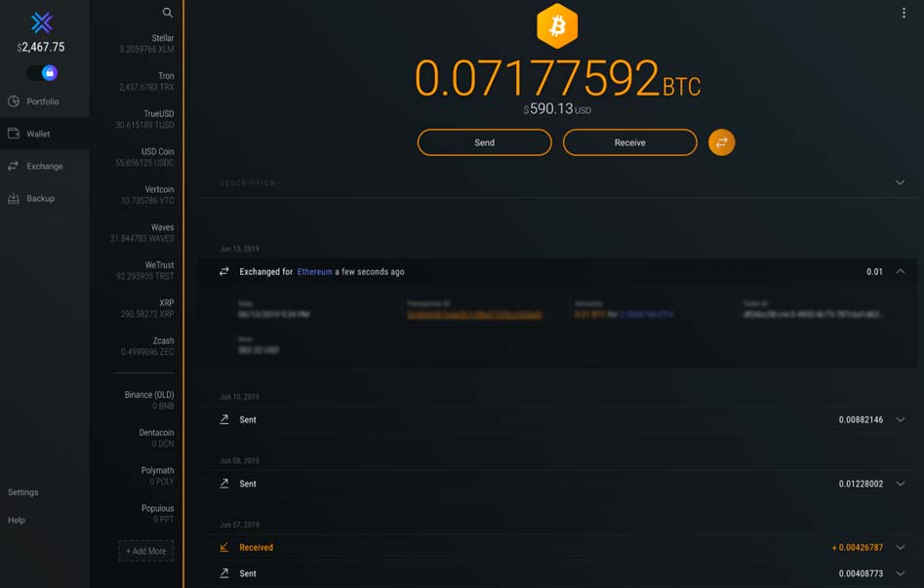
Task: Expand the Sent 0.00408773 transaction
Action: tap(900, 573)
